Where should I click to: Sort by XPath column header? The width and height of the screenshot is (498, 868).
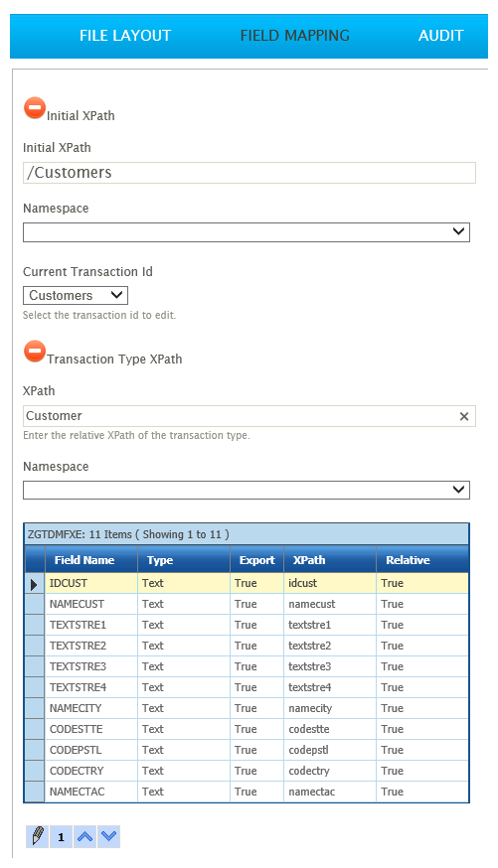(330, 560)
